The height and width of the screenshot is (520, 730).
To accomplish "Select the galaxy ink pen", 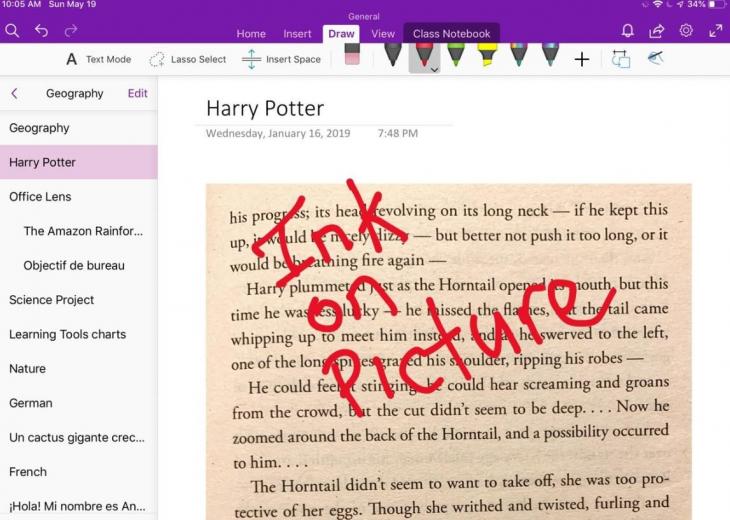I will pyautogui.click(x=550, y=55).
